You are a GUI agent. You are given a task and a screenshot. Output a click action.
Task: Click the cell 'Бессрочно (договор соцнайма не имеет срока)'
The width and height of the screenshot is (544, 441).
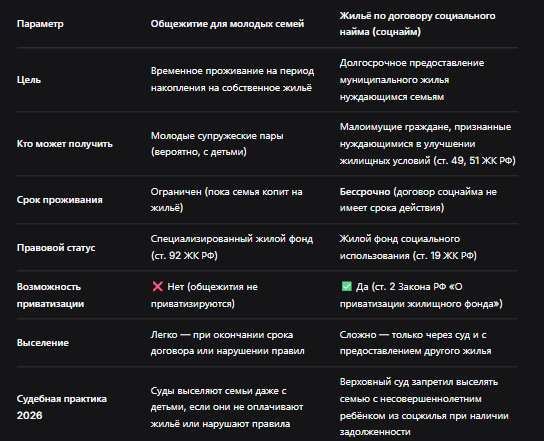click(x=418, y=200)
